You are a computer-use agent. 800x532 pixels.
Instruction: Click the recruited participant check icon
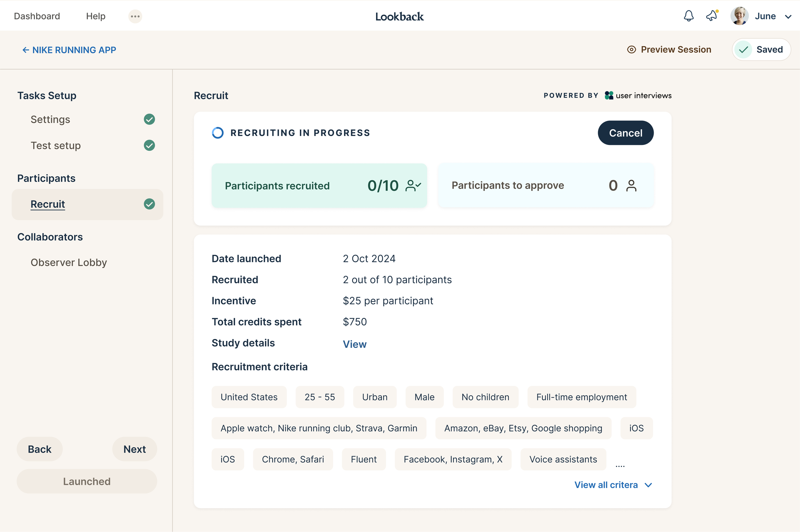coord(413,186)
